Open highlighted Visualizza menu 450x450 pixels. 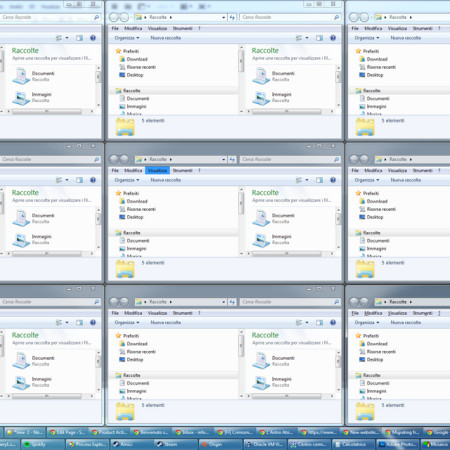(x=157, y=170)
